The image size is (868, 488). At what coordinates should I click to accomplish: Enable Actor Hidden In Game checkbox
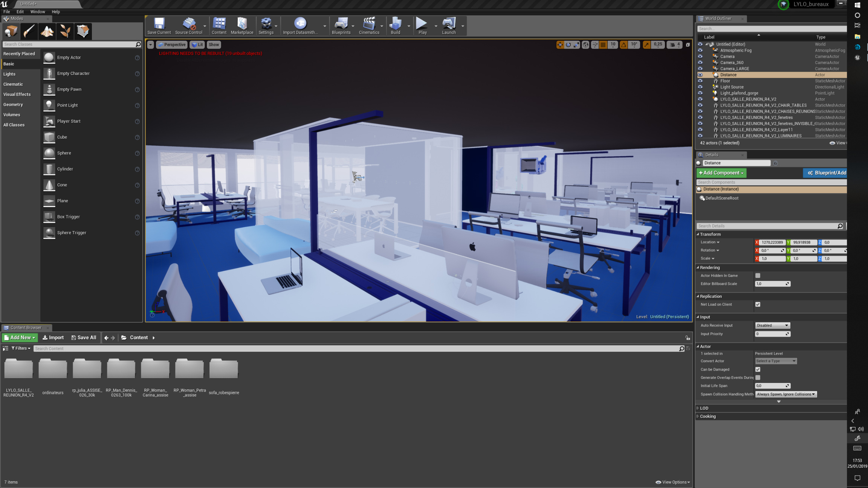coord(758,276)
